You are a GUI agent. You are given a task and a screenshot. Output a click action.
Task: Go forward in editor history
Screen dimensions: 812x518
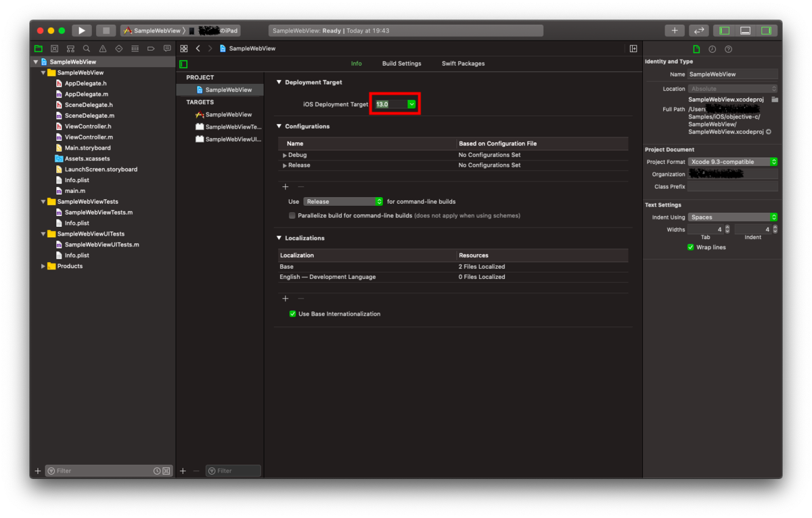(x=210, y=49)
